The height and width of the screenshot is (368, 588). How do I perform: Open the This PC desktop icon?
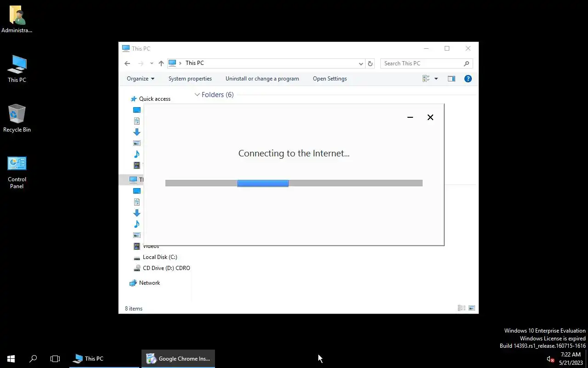[17, 69]
